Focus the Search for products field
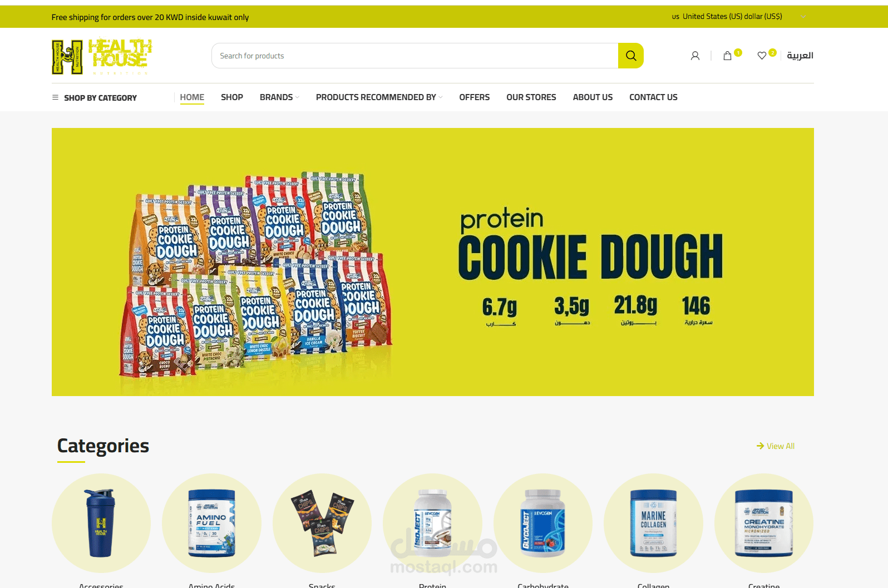 click(x=415, y=56)
